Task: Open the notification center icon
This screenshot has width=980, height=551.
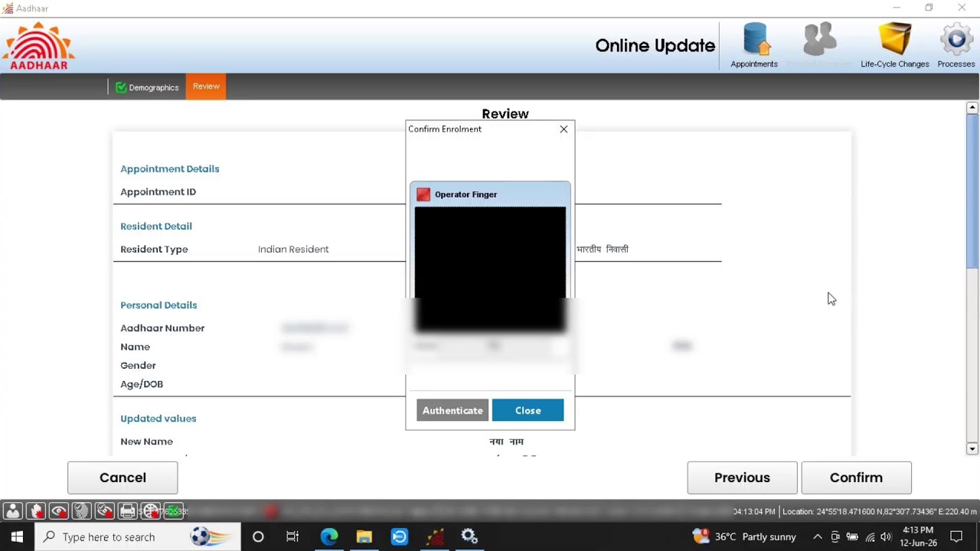Action: point(956,536)
